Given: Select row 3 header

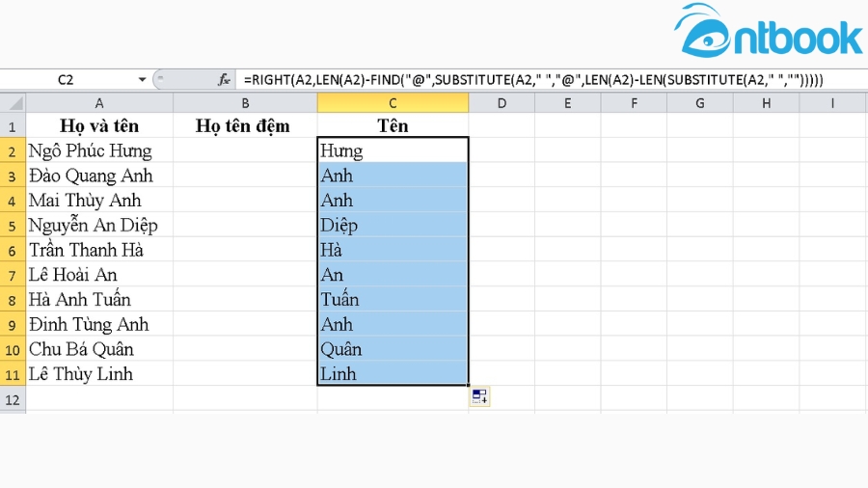Looking at the screenshot, I should pyautogui.click(x=13, y=175).
